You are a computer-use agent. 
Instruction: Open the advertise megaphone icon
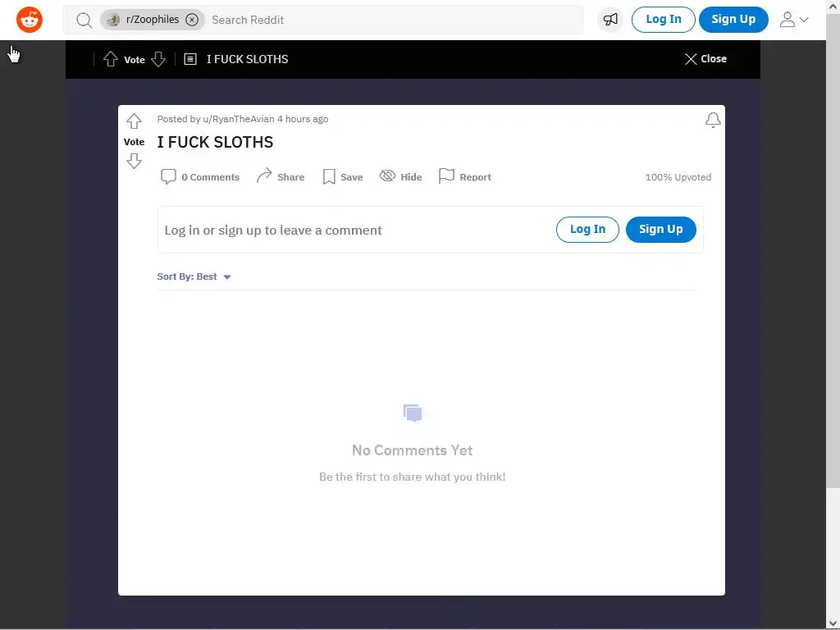click(x=610, y=20)
